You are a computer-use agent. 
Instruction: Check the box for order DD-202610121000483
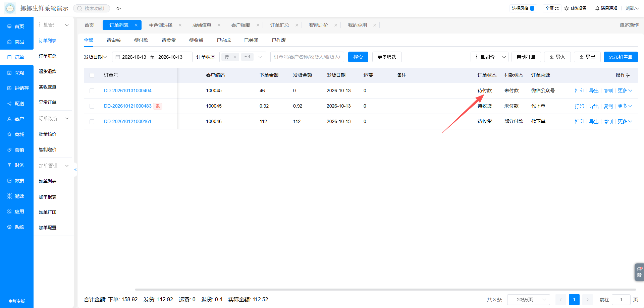tap(92, 106)
